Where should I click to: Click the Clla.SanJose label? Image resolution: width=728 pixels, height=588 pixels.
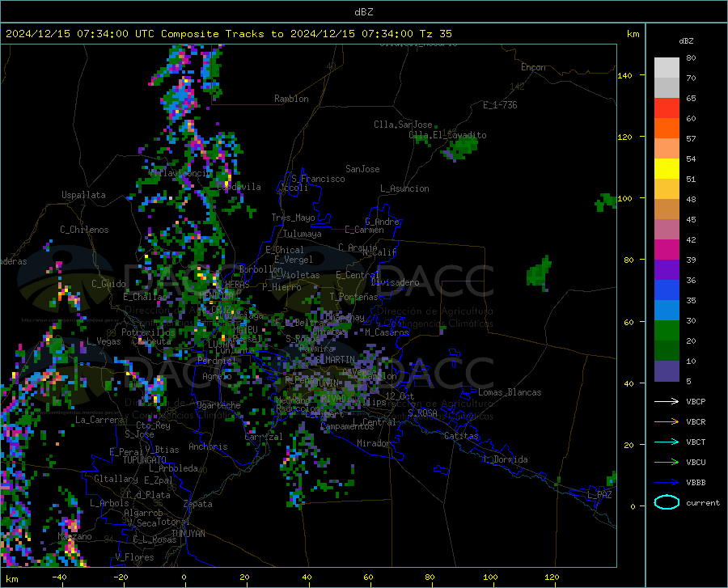(x=403, y=125)
